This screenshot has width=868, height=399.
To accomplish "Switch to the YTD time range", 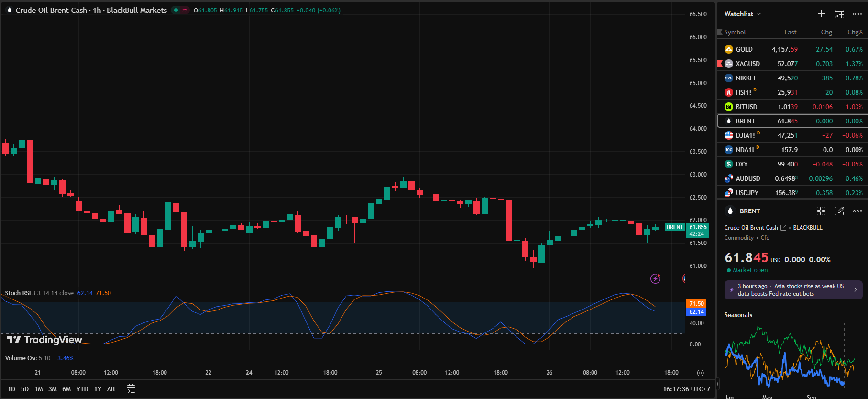I will [x=82, y=389].
